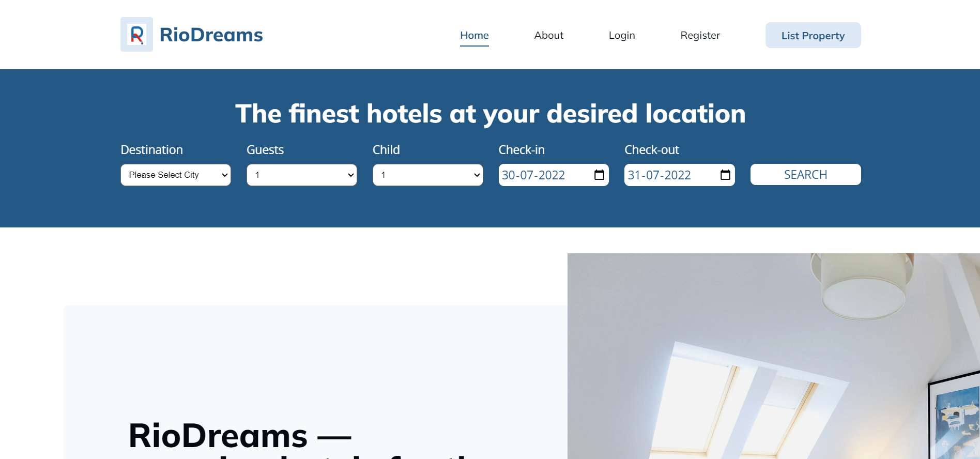The image size is (980, 459).
Task: Open the Check-out calendar picker icon
Action: click(725, 175)
